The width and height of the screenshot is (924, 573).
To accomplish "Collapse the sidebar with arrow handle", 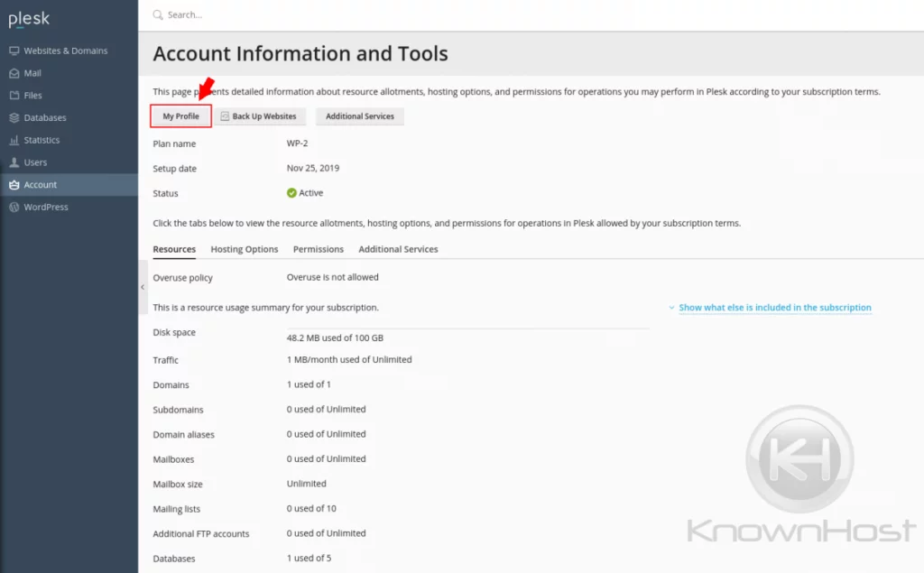I will coord(143,287).
